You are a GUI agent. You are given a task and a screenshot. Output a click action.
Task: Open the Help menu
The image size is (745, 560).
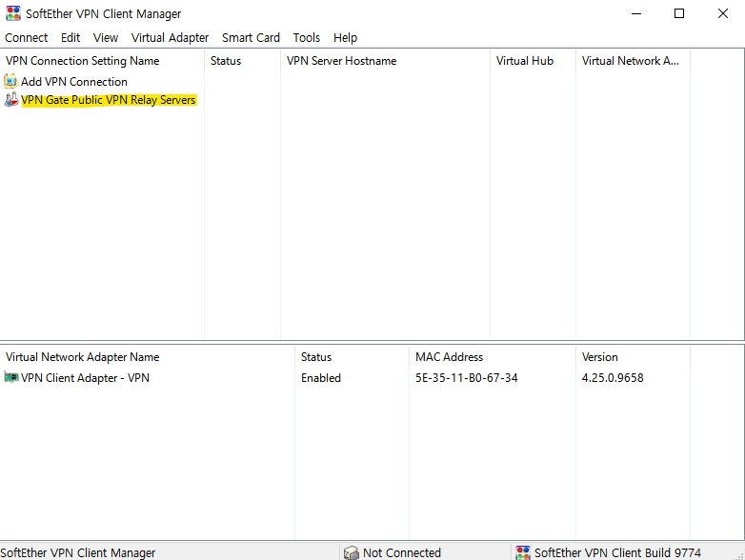tap(345, 37)
